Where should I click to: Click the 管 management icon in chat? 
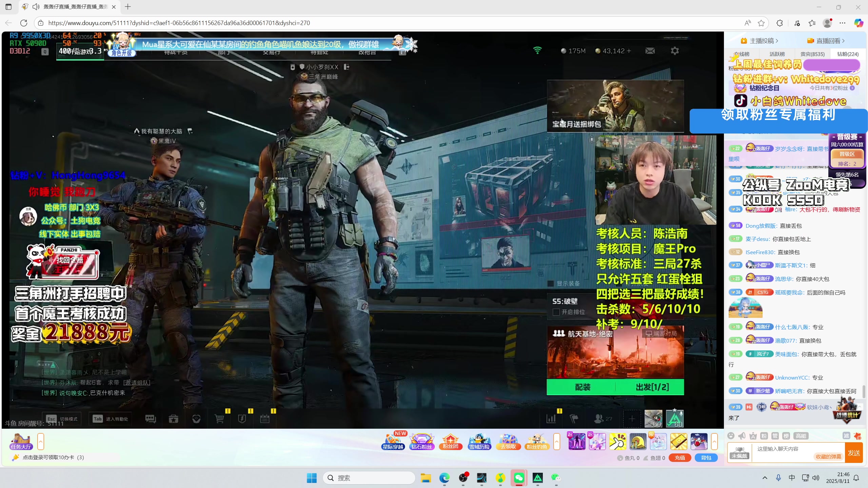tap(775, 436)
